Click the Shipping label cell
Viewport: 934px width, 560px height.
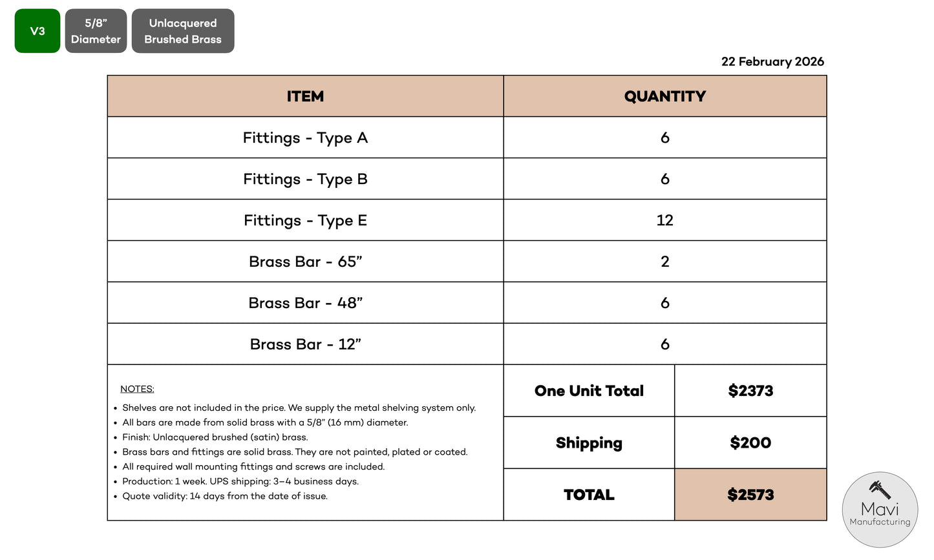coord(589,443)
